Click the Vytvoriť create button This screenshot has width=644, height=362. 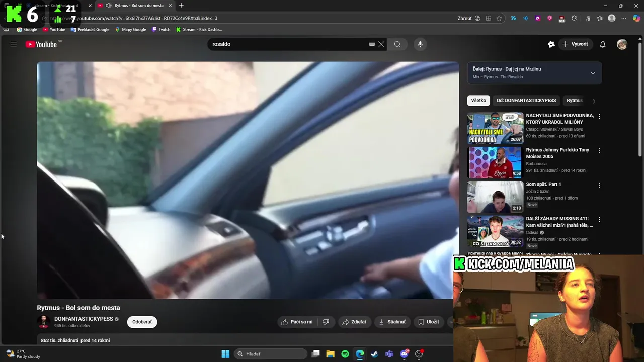pos(575,44)
